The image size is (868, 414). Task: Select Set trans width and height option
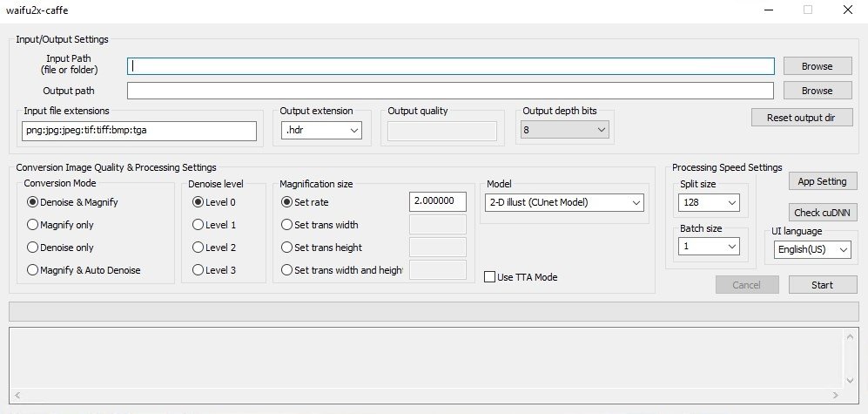pyautogui.click(x=342, y=270)
